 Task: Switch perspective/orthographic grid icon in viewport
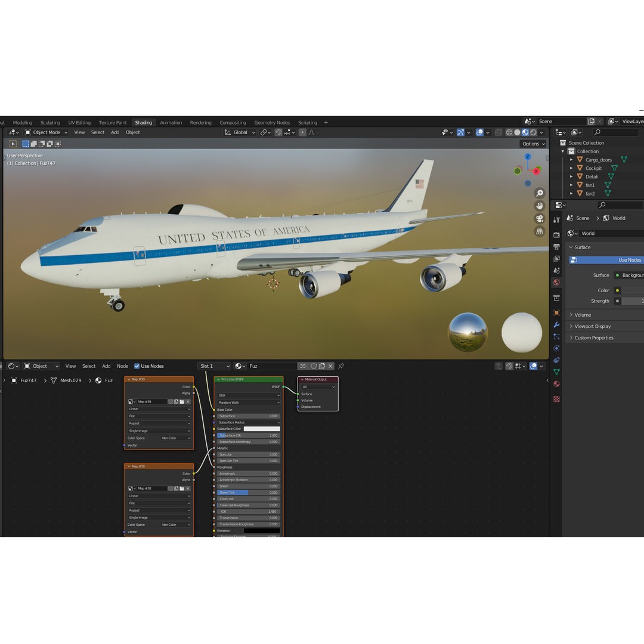point(540,231)
